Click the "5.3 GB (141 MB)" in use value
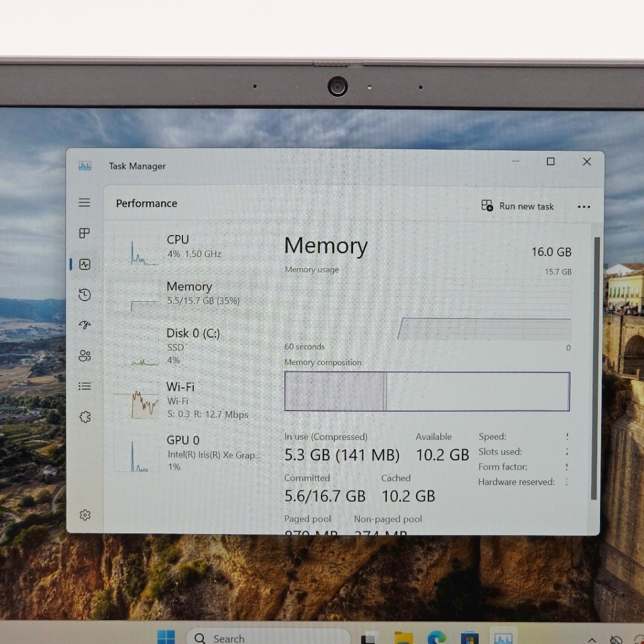Screen dimensions: 644x644 tap(342, 455)
